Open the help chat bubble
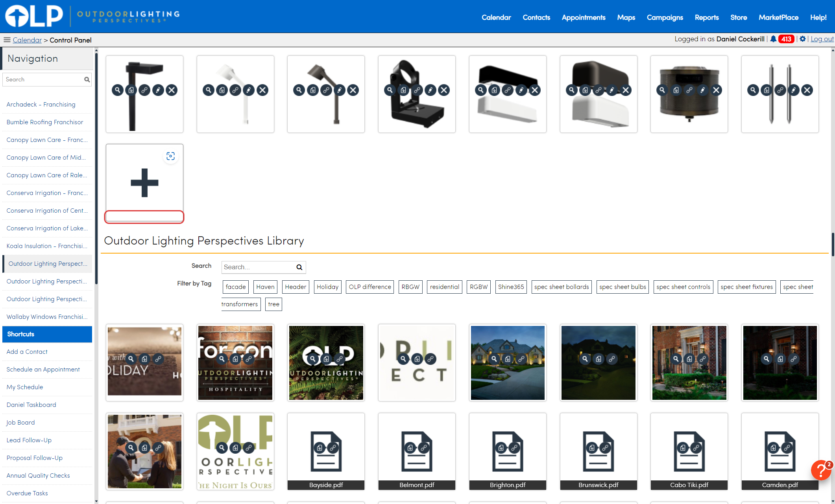The width and height of the screenshot is (835, 504). point(821,470)
